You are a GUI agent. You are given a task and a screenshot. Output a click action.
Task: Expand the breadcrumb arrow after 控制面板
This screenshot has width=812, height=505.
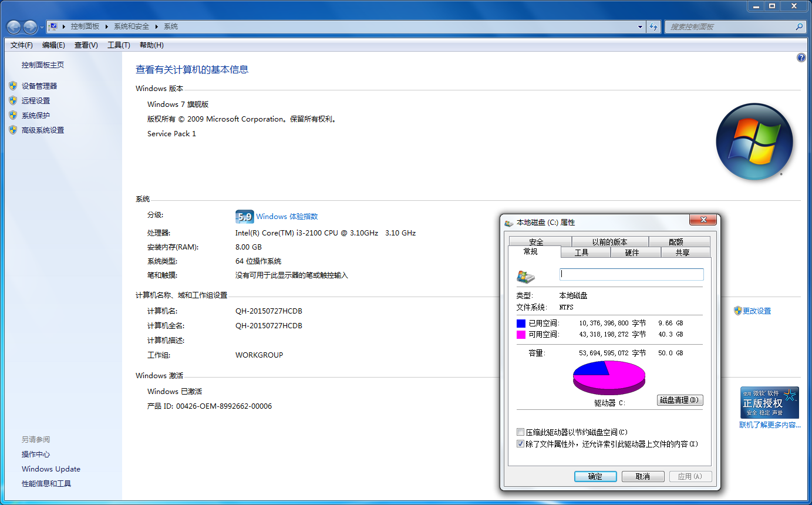[107, 26]
